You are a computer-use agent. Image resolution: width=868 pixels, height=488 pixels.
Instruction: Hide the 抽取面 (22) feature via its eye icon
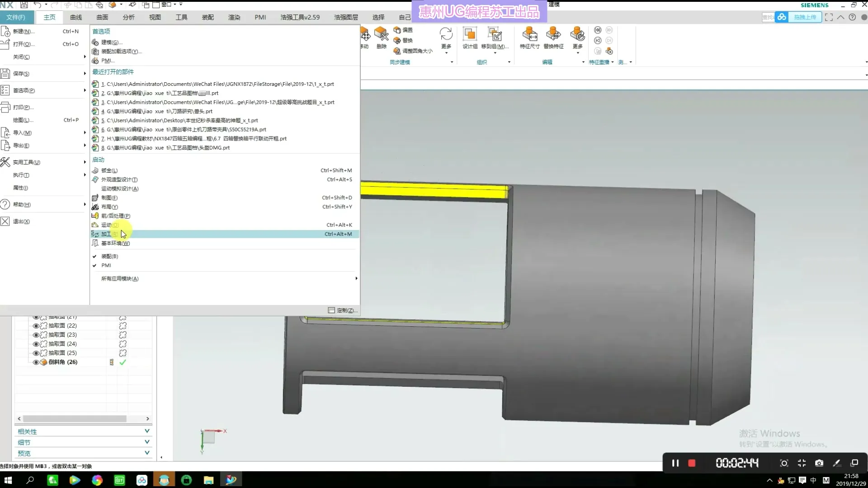click(36, 326)
